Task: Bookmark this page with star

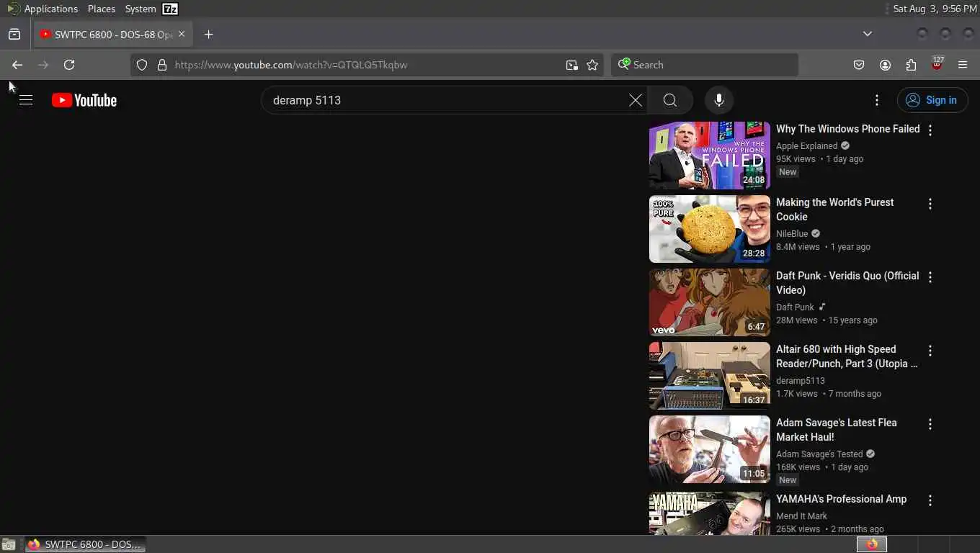Action: pos(592,65)
